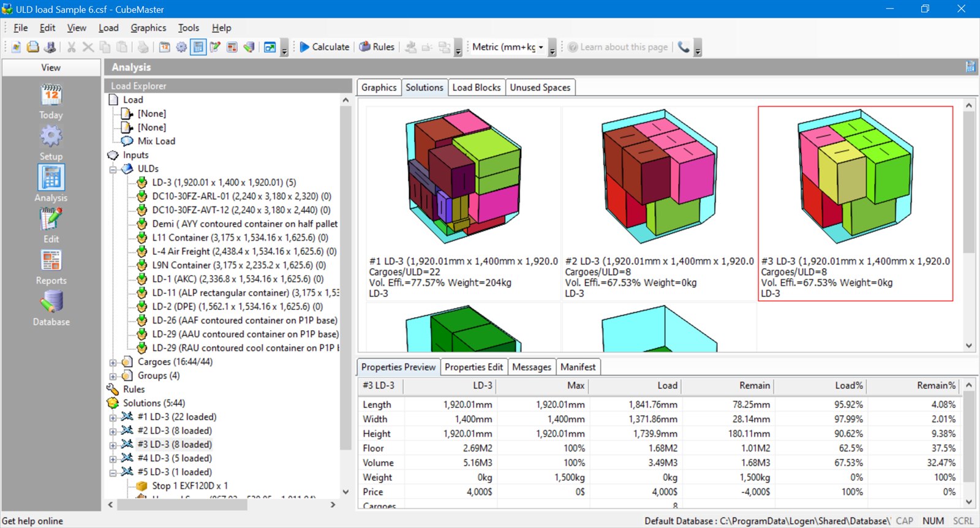Select '#4 LD-3 (5 loaded)' solution row

175,459
